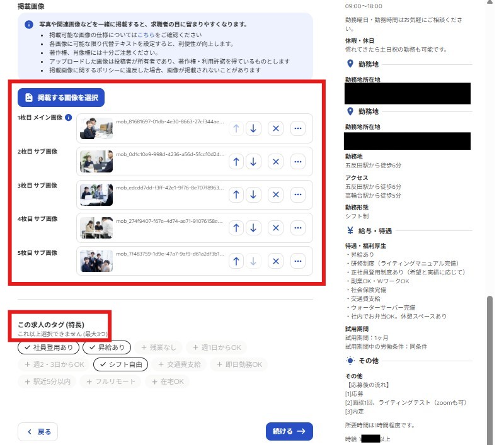
Task: Move the main image down one position
Action: (253, 129)
